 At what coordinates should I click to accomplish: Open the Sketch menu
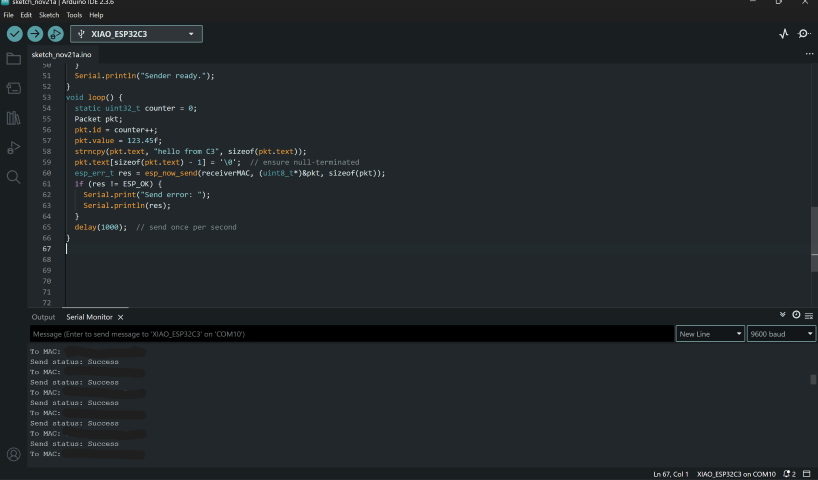[50, 15]
